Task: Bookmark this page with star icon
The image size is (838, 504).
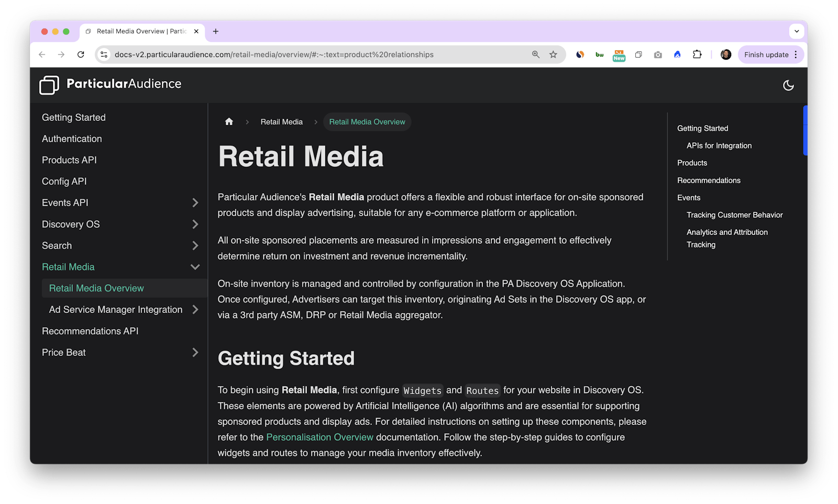Action: pos(553,54)
